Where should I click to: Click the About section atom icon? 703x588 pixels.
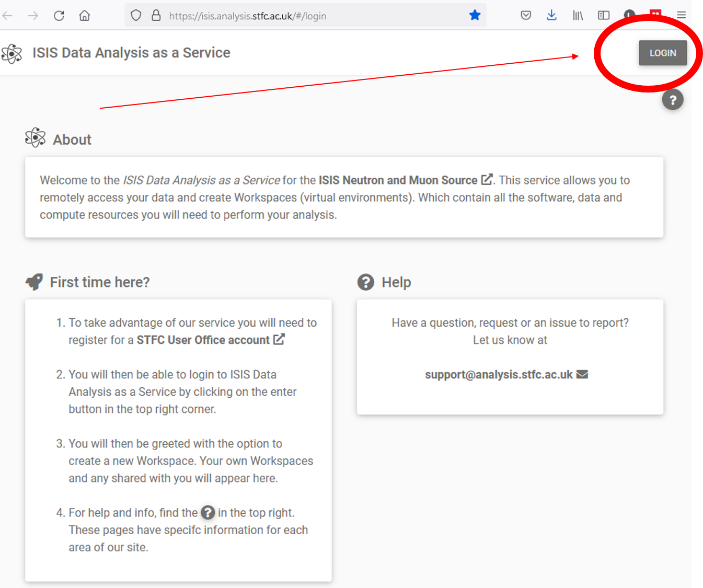click(x=36, y=137)
